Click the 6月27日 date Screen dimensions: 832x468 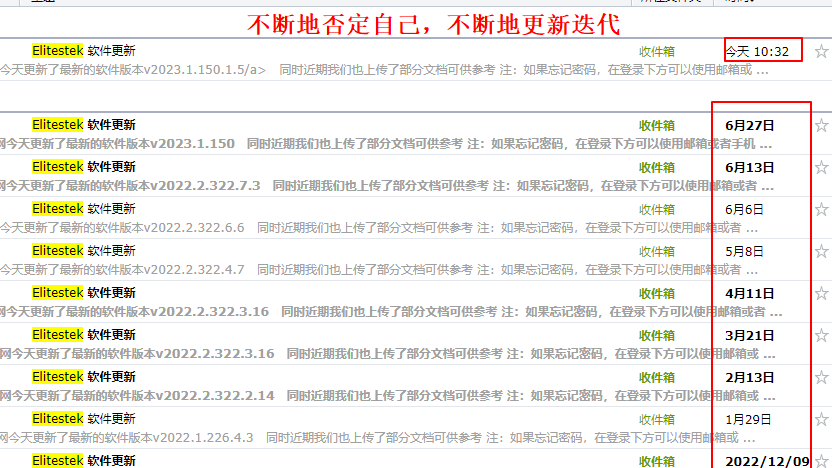[750, 125]
